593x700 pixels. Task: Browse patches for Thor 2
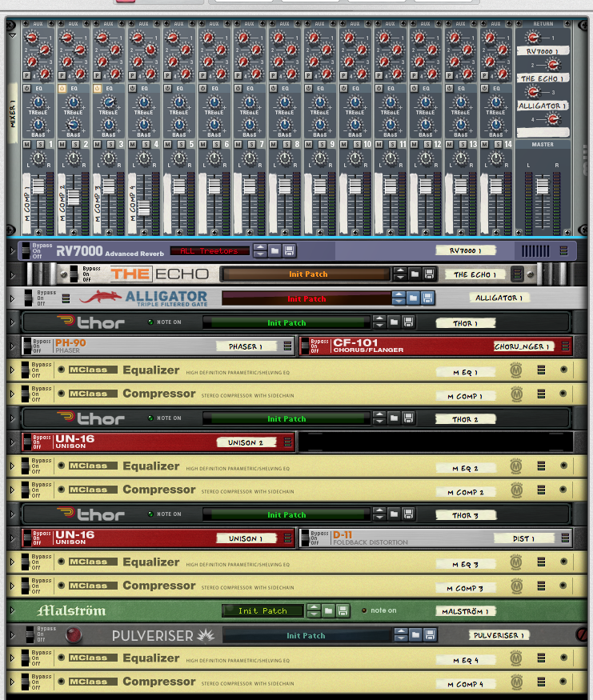[x=394, y=418]
